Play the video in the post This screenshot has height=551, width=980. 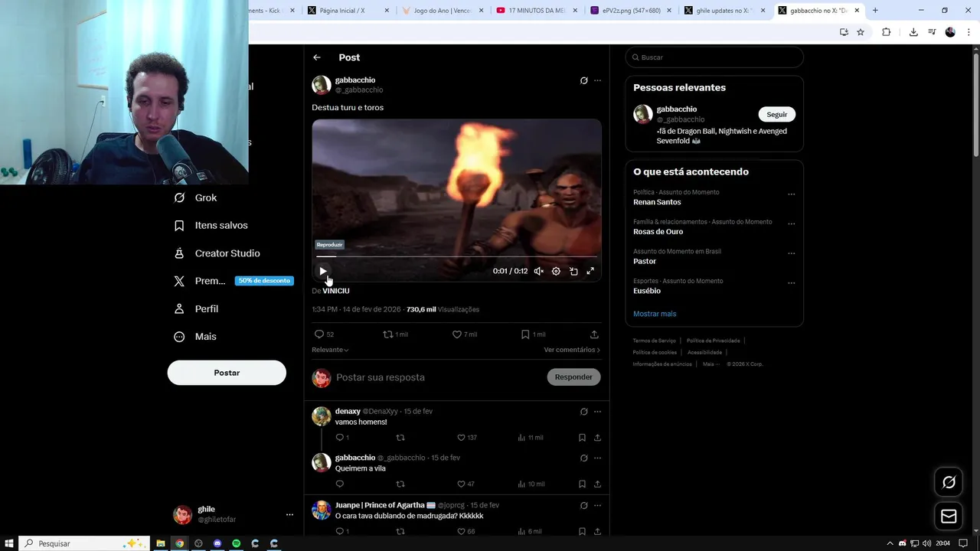323,271
